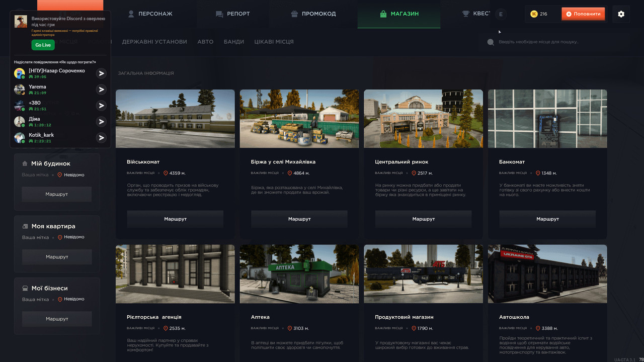Set a route to Військкомат
This screenshot has height=362, width=644.
175,219
